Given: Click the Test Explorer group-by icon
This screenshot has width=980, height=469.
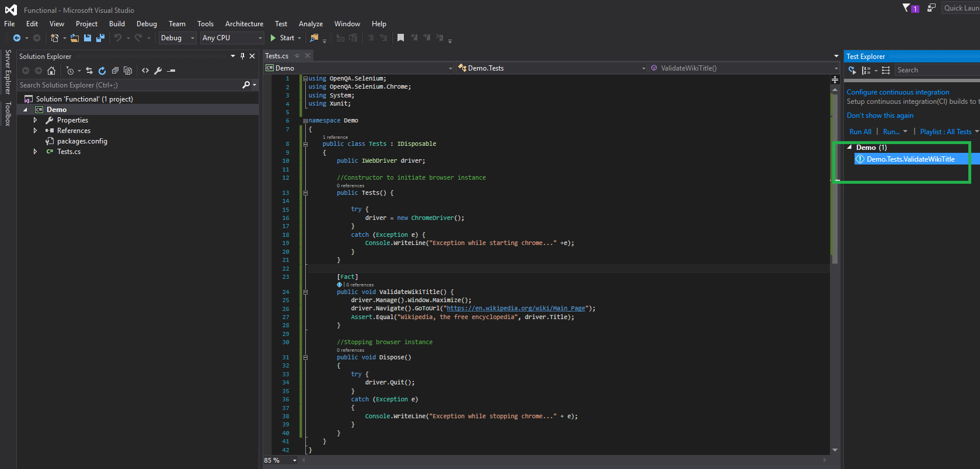Looking at the screenshot, I should click(867, 70).
